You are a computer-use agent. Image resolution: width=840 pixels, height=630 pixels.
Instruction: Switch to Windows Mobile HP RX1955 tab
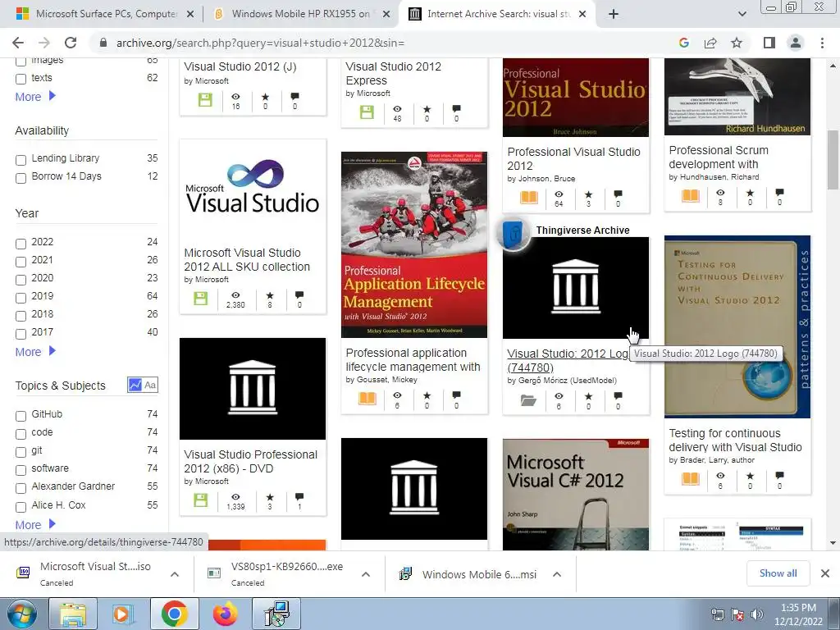pos(300,14)
